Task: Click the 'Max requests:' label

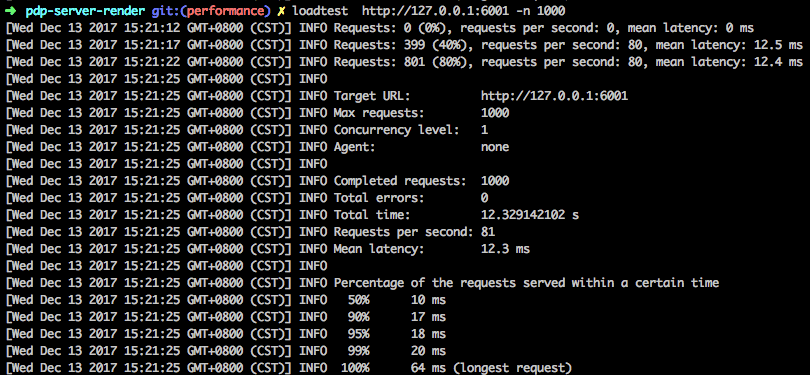Action: tap(379, 113)
